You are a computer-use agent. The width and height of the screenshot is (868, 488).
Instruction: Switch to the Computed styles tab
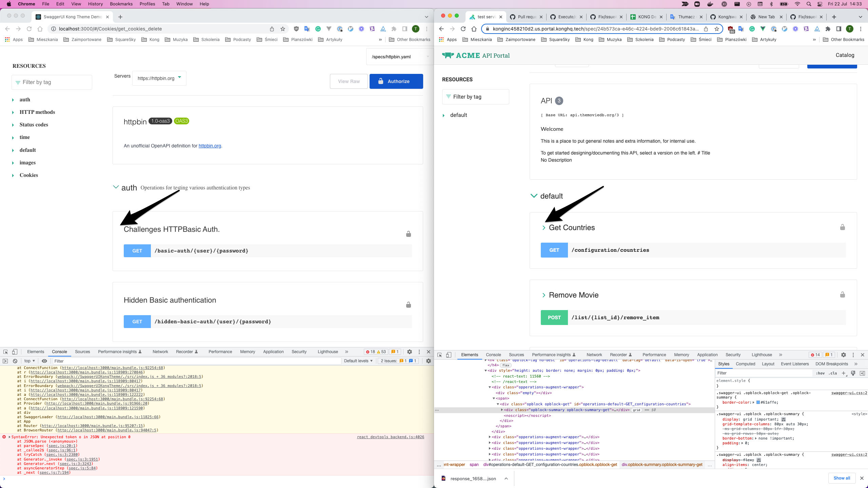pyautogui.click(x=745, y=364)
